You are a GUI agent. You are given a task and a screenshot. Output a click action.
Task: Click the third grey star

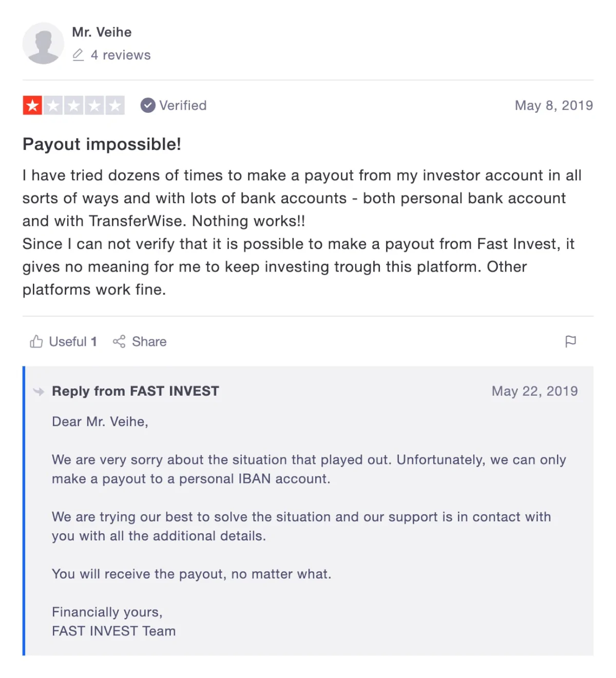(73, 106)
